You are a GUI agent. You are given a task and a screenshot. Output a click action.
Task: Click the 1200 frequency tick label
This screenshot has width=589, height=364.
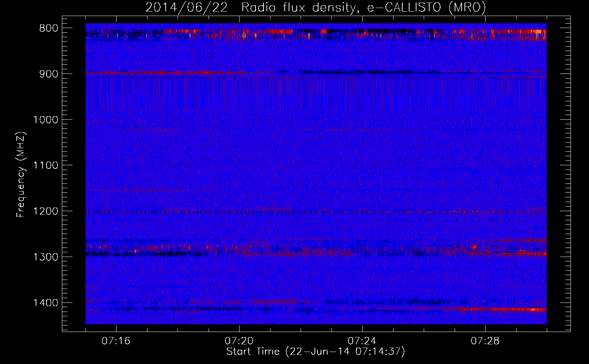click(46, 211)
